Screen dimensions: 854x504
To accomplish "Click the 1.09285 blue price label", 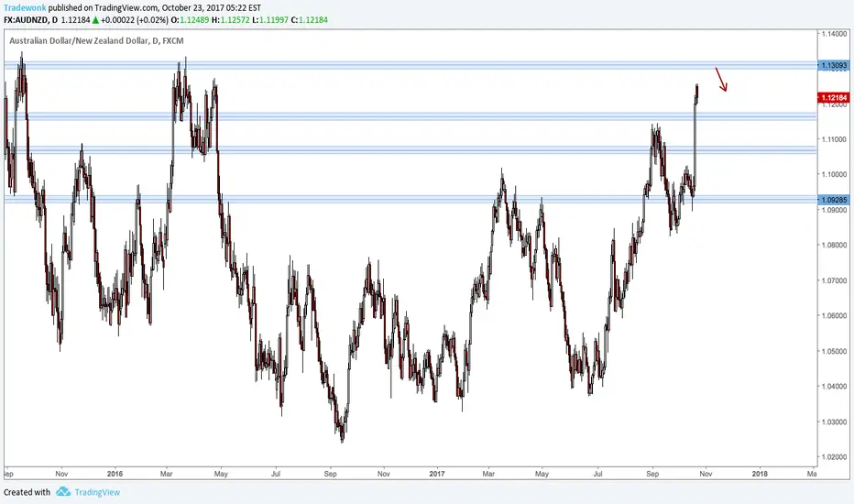I will pos(833,200).
